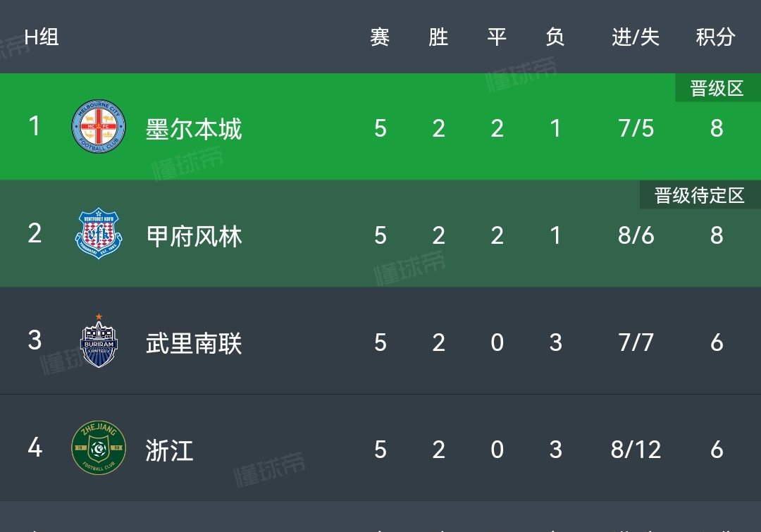Open the 墨尔本城 team page
This screenshot has height=532, width=761.
tap(194, 129)
